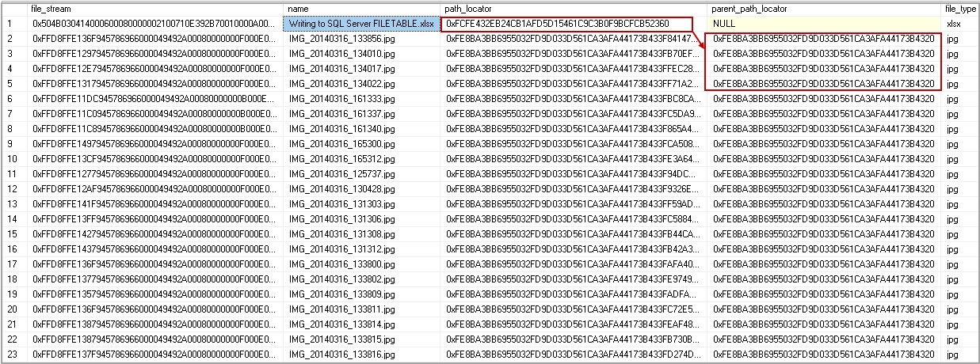Click the 'Writing to SQL Server FILETABLE.xlsx' cell
The width and height of the screenshot is (980, 364).
coord(362,24)
